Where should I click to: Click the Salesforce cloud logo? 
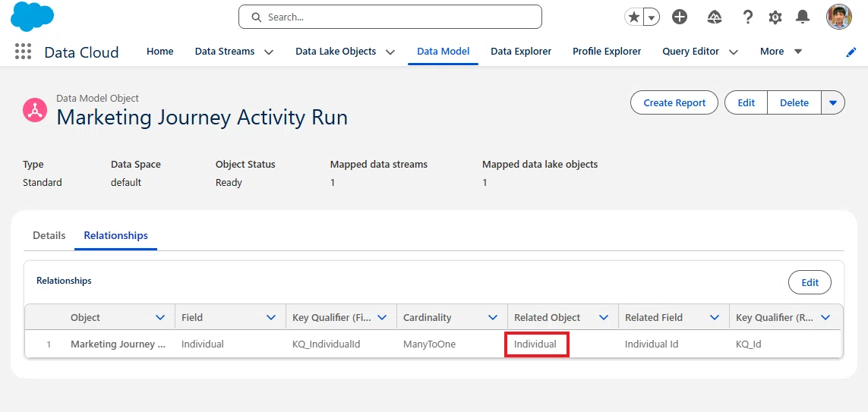tap(32, 17)
